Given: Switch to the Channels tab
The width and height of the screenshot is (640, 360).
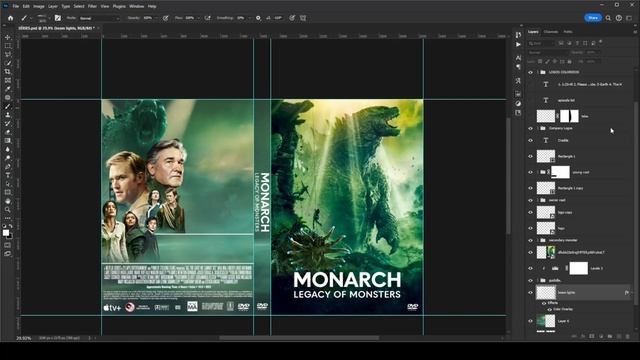Looking at the screenshot, I should (551, 32).
